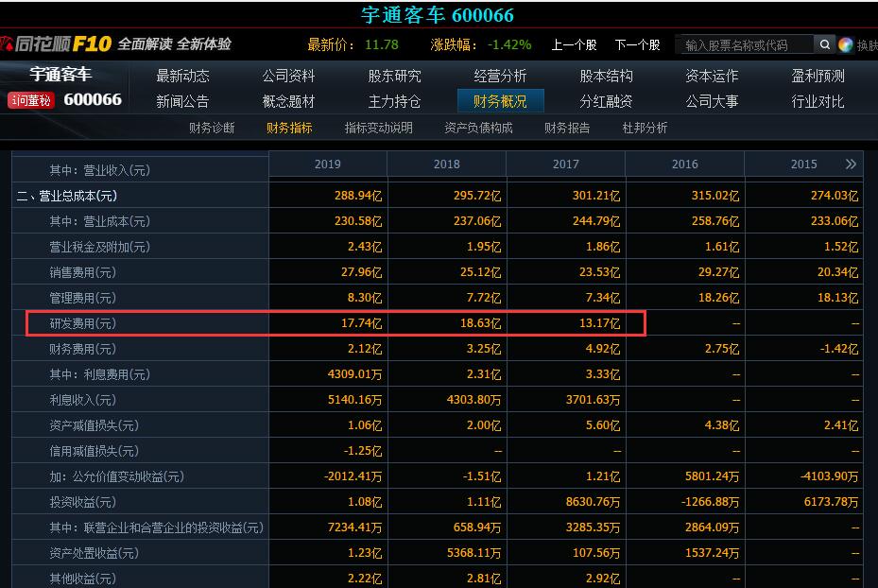Open the 股本结构 share structure tab

click(607, 76)
